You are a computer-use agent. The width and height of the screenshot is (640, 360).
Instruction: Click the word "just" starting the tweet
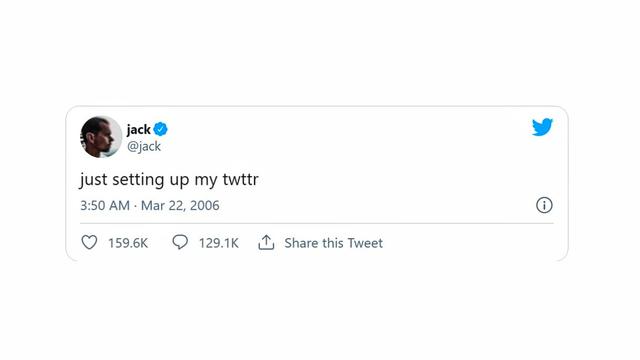click(x=93, y=180)
